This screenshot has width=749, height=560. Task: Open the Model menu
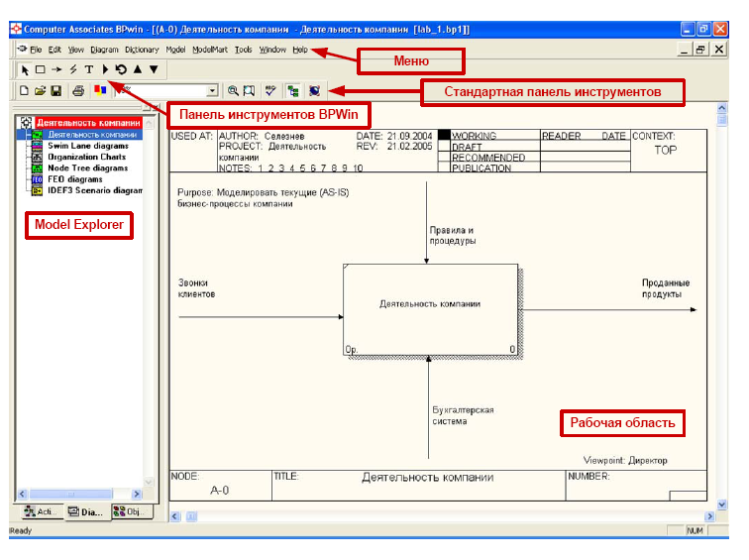pos(175,50)
